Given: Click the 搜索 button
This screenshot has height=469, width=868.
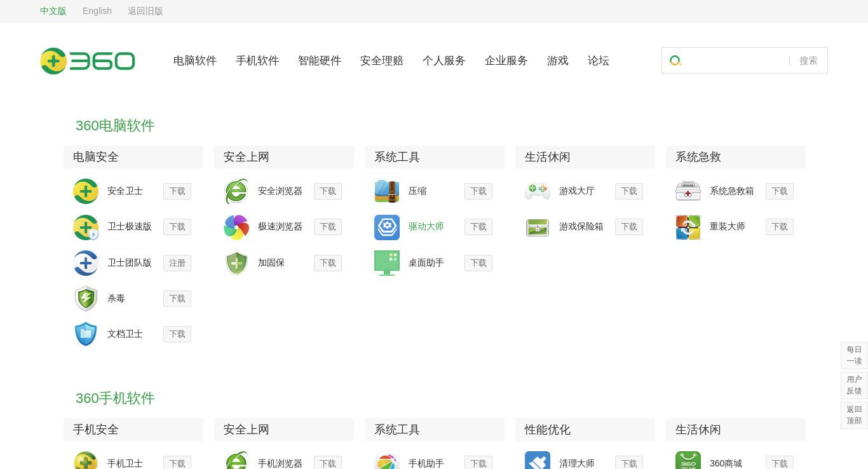Looking at the screenshot, I should [808, 60].
